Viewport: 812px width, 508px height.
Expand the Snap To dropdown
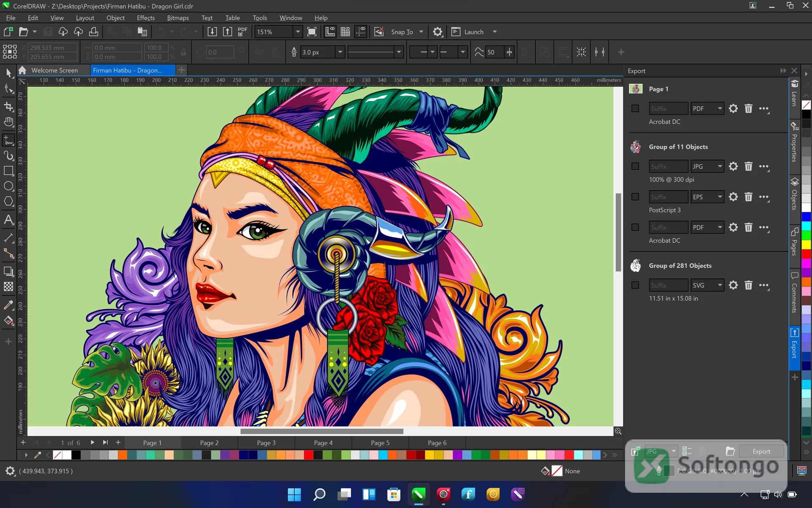pyautogui.click(x=421, y=32)
